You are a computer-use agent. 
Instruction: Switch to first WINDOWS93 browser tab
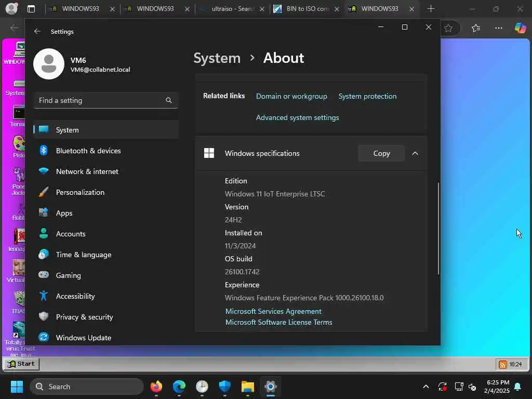[x=80, y=9]
